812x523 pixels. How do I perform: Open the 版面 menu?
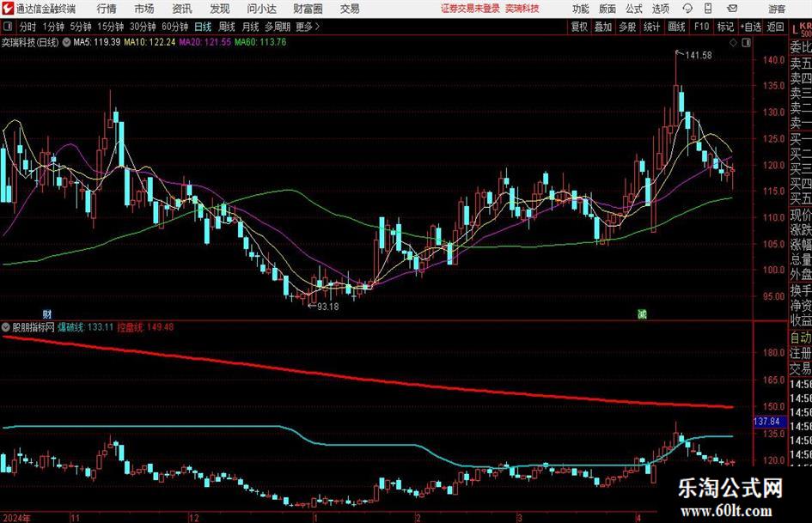pos(607,9)
